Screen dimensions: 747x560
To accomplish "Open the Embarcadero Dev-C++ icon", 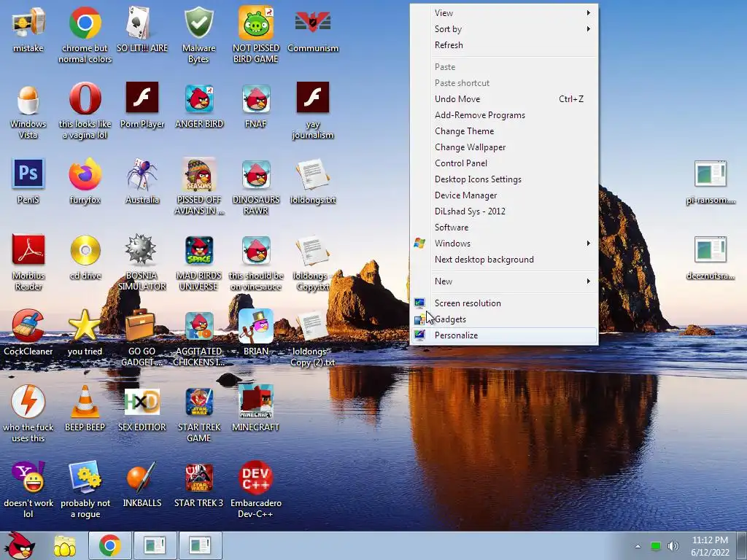I will point(256,489).
